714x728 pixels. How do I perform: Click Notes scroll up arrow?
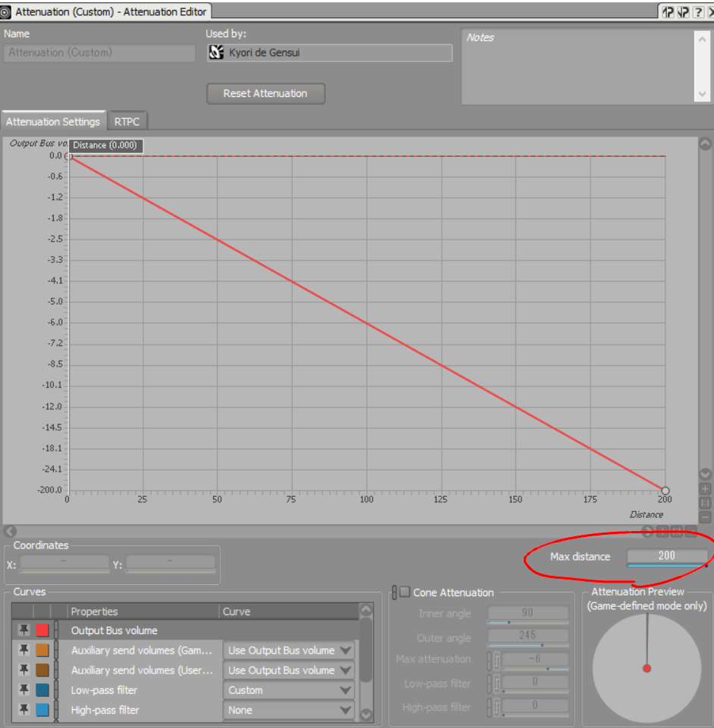pyautogui.click(x=702, y=40)
